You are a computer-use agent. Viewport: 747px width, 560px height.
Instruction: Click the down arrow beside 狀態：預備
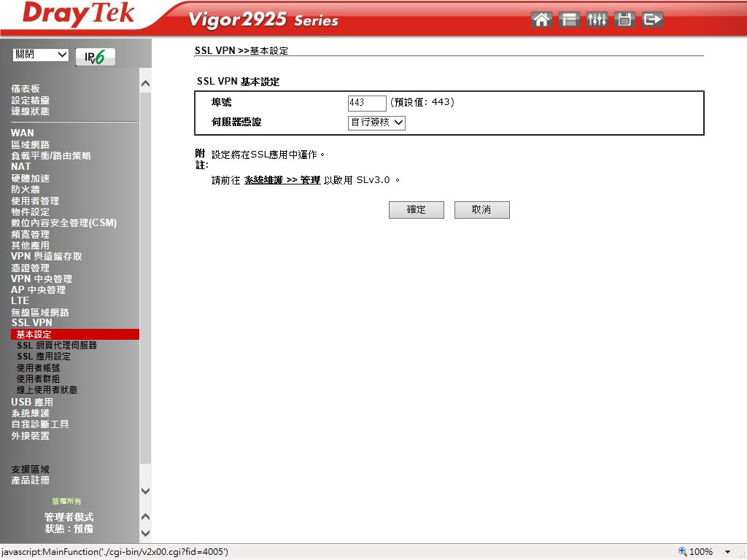click(146, 533)
